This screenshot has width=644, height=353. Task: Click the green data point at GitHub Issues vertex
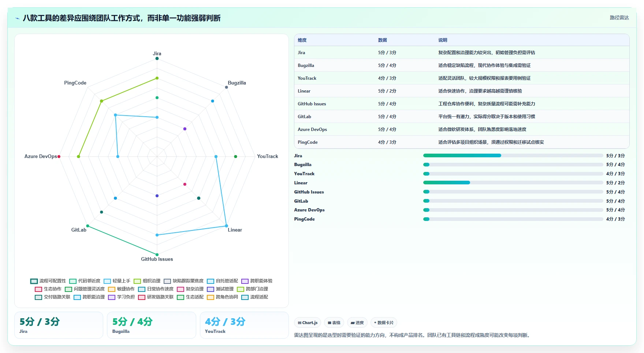[157, 255]
